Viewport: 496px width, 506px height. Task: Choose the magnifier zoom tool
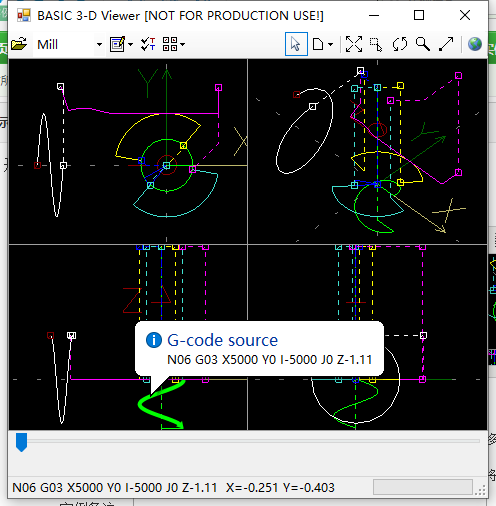point(423,44)
